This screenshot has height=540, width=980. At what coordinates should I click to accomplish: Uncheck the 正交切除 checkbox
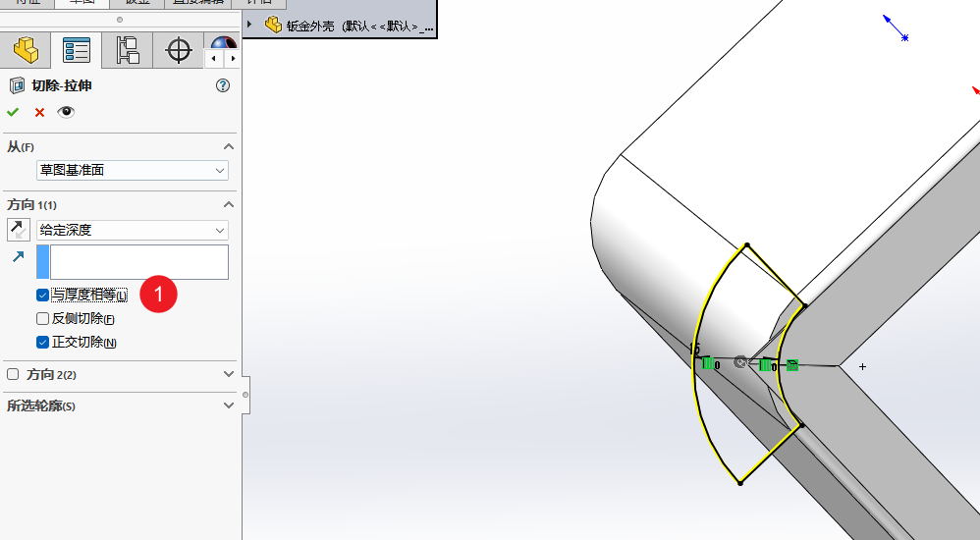[x=42, y=343]
